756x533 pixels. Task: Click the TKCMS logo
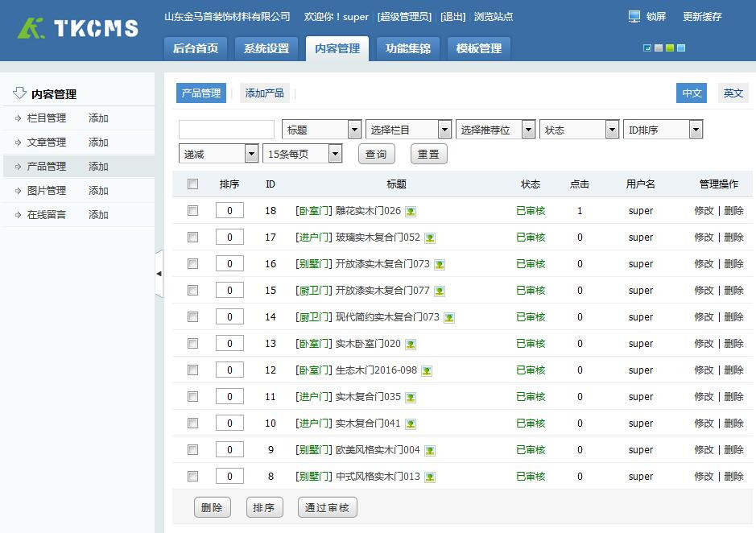tap(78, 28)
